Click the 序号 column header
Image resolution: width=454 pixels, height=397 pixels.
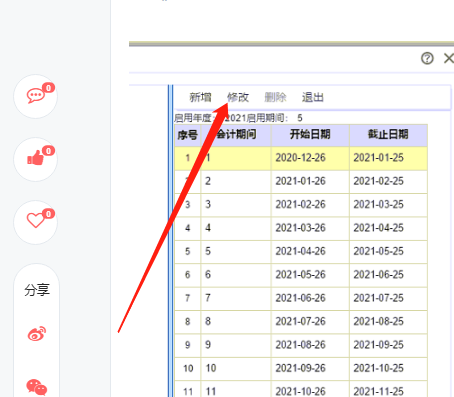tap(188, 135)
